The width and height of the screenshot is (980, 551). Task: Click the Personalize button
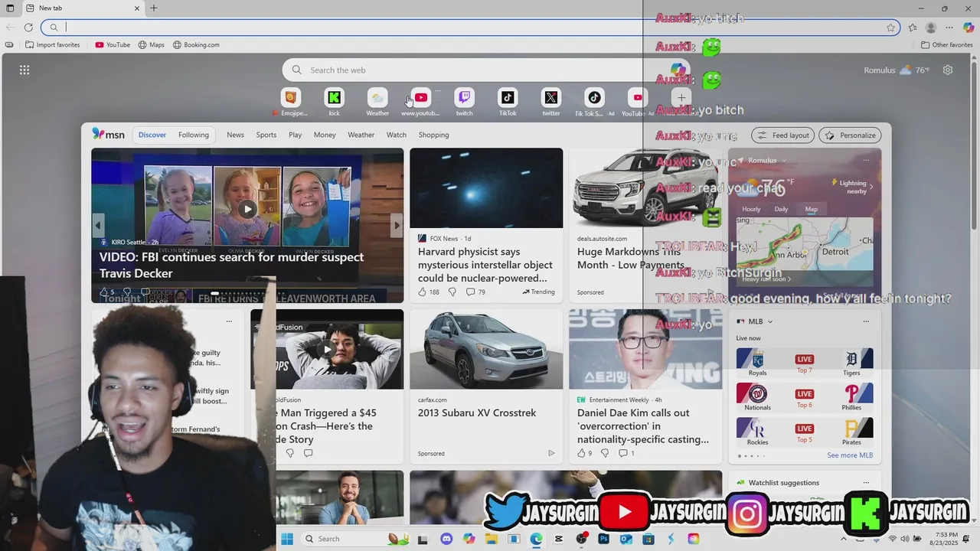(x=850, y=135)
